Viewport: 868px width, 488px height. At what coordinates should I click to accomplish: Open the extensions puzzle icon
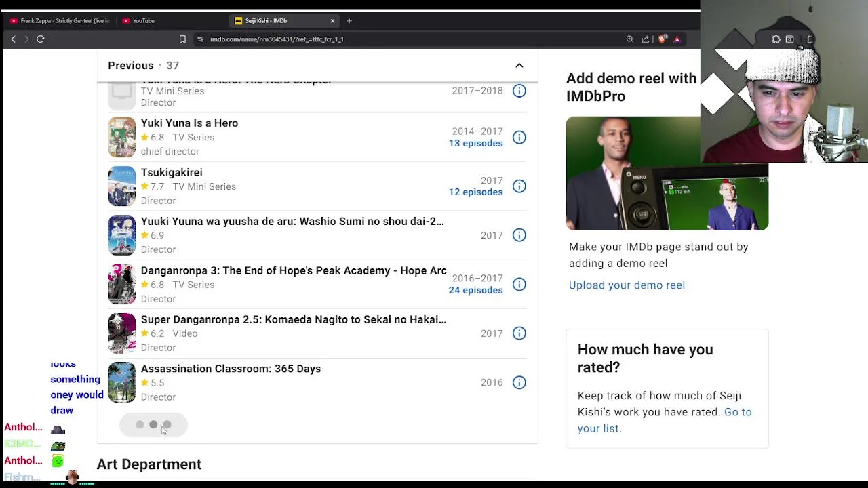pos(776,39)
